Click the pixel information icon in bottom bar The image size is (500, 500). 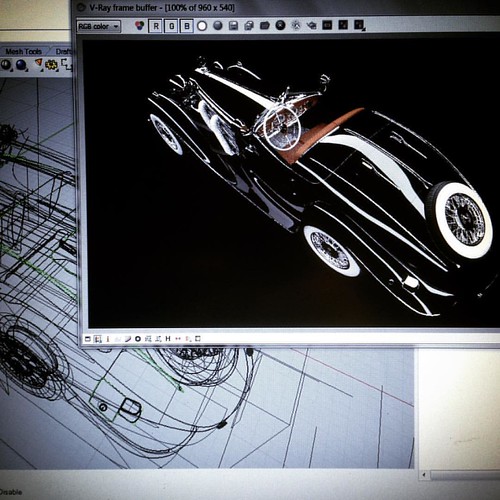coord(108,339)
